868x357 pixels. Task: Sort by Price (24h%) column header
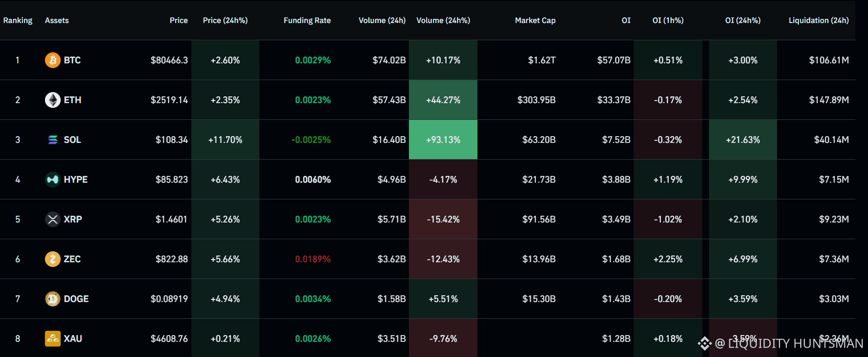[x=225, y=20]
